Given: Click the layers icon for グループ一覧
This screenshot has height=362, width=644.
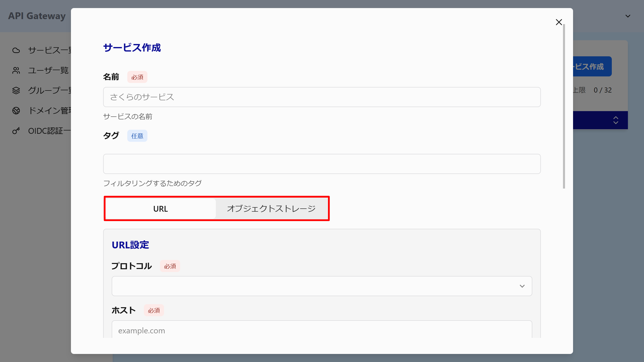Looking at the screenshot, I should tap(16, 90).
